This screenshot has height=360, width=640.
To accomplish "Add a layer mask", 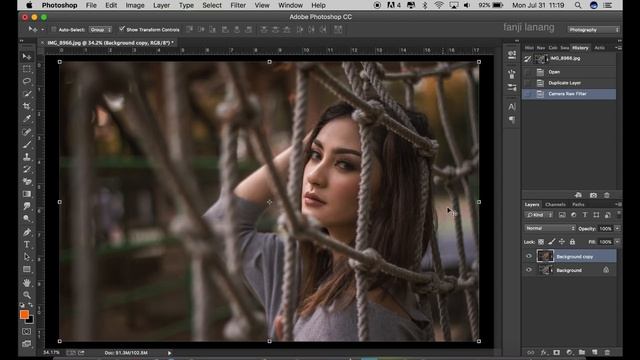I will click(x=557, y=352).
